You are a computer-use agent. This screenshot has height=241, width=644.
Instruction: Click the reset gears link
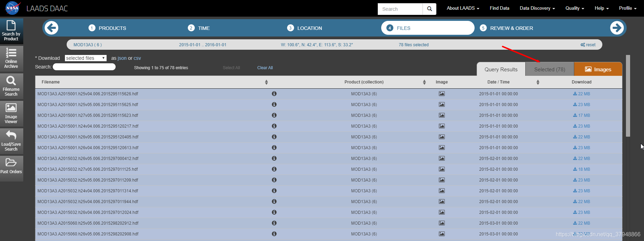(x=588, y=45)
